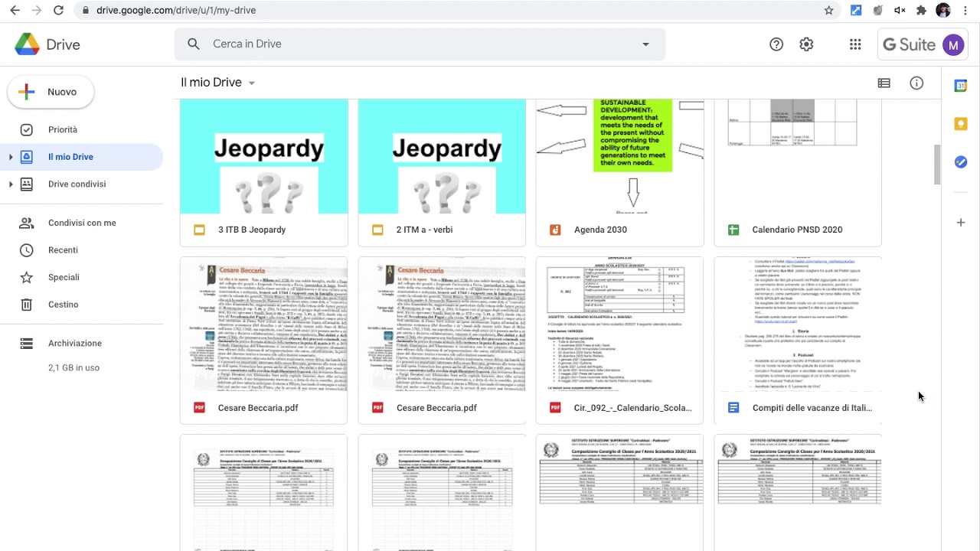The width and height of the screenshot is (980, 551).
Task: Click Slides icon beside 2 ITM a - verbi
Action: [377, 230]
